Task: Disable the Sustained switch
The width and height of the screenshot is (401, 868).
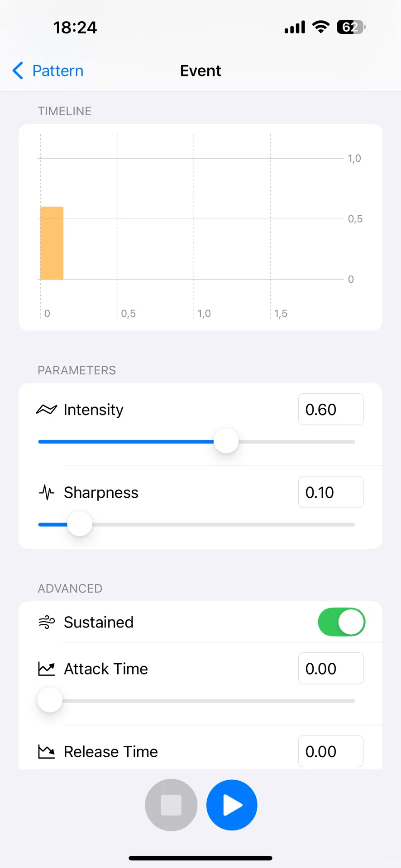Action: pyautogui.click(x=341, y=622)
